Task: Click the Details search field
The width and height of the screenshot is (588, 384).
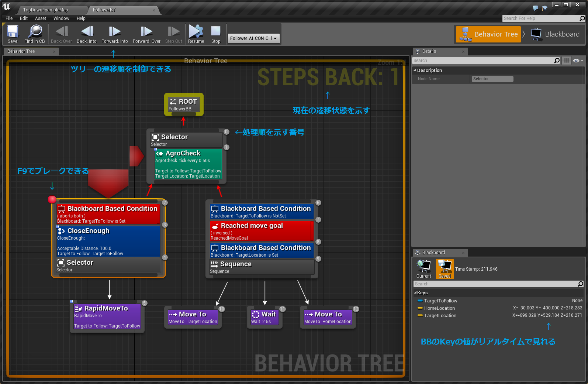Action: coord(483,61)
